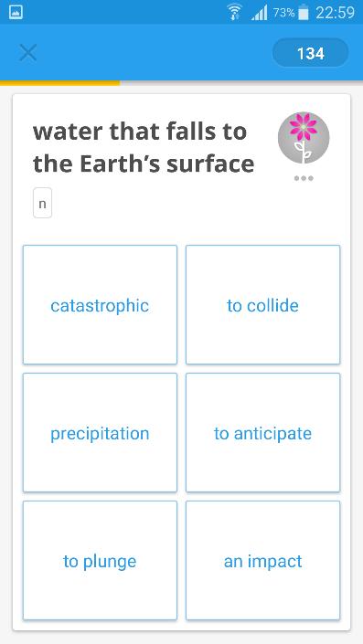
Task: Tap the 134 score pill
Action: point(310,53)
